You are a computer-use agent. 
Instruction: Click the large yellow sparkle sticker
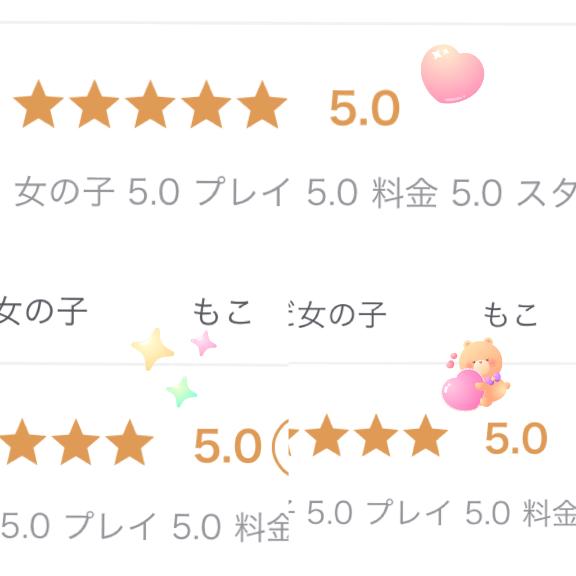coord(152,349)
